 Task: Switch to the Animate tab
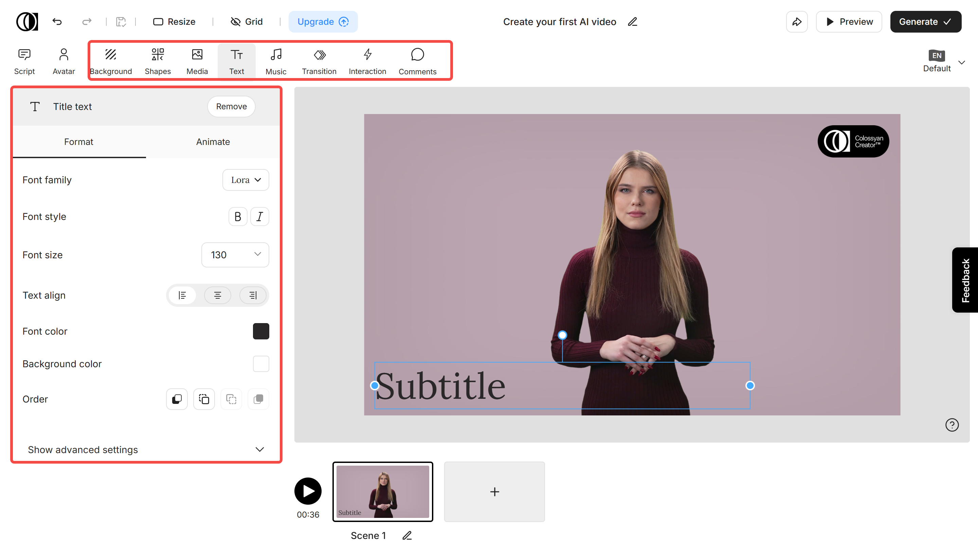click(x=213, y=142)
